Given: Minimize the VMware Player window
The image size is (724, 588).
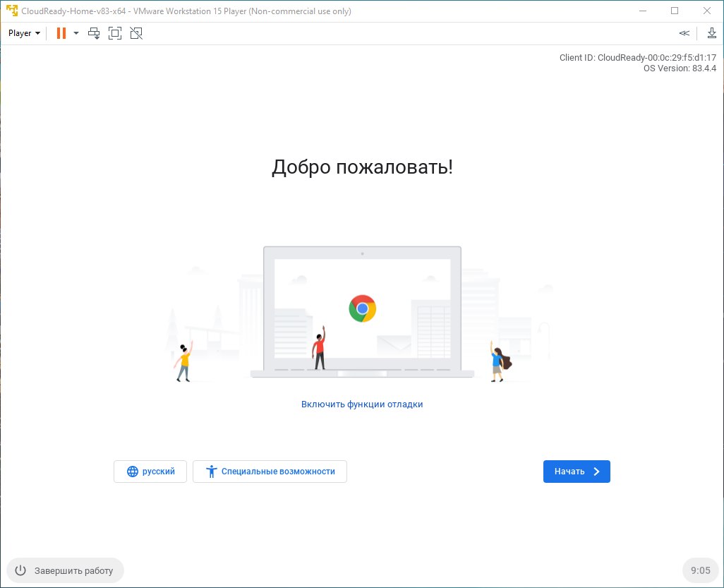Looking at the screenshot, I should [x=643, y=11].
